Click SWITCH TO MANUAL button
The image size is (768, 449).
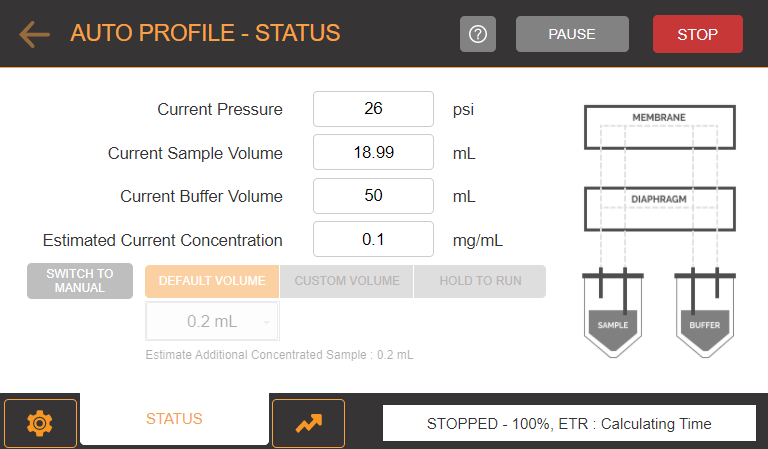(x=80, y=281)
